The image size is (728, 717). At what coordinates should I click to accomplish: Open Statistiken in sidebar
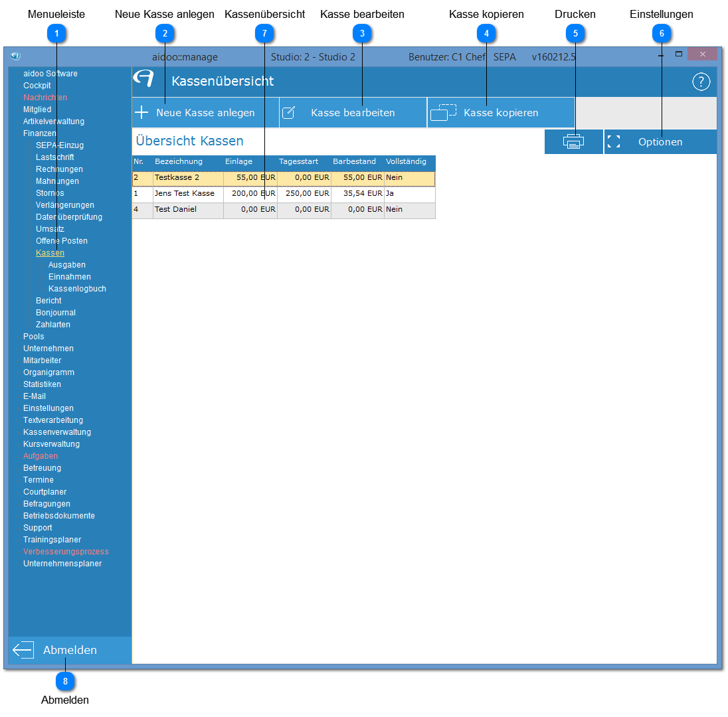coord(42,384)
